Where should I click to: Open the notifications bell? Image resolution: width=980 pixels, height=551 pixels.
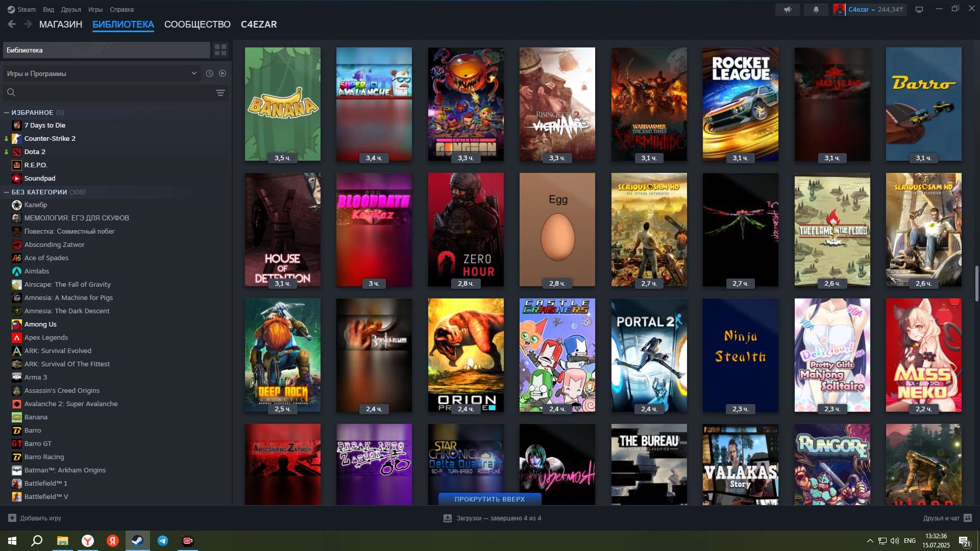coord(816,9)
